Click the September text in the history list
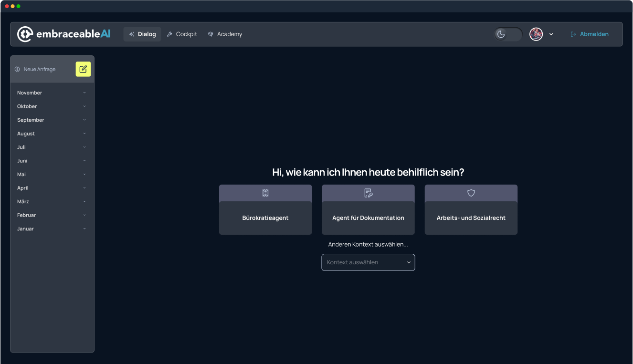This screenshot has width=633, height=364. pyautogui.click(x=31, y=120)
